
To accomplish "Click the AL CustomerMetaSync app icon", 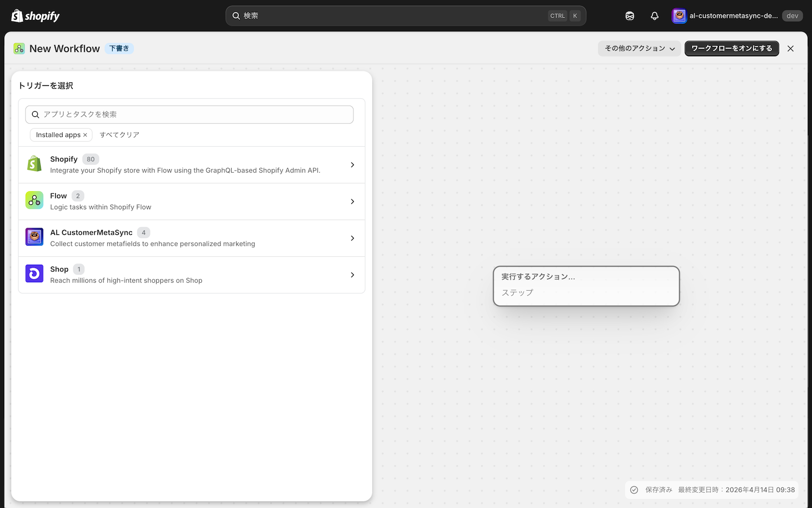I will tap(34, 237).
